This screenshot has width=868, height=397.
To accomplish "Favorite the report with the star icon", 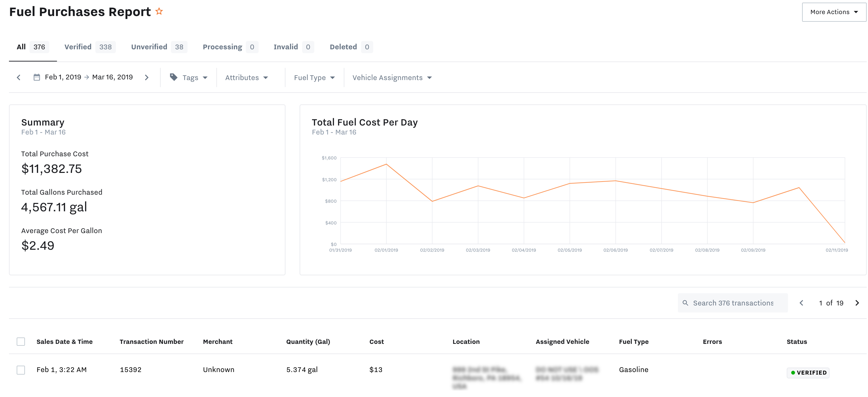I will pos(159,12).
